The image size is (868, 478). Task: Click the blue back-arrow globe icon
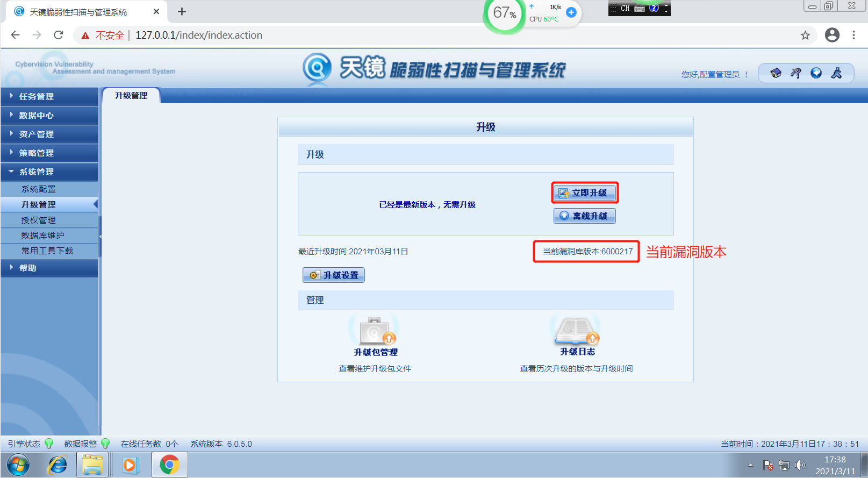coord(816,73)
